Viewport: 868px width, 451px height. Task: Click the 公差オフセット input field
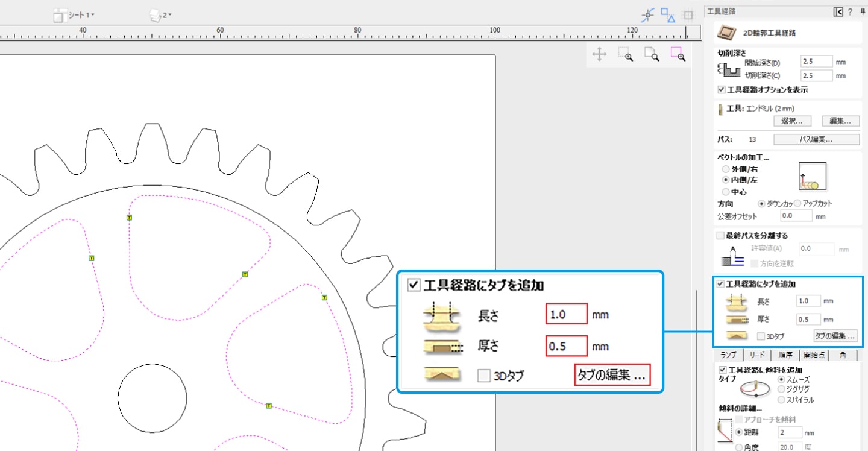(x=796, y=215)
